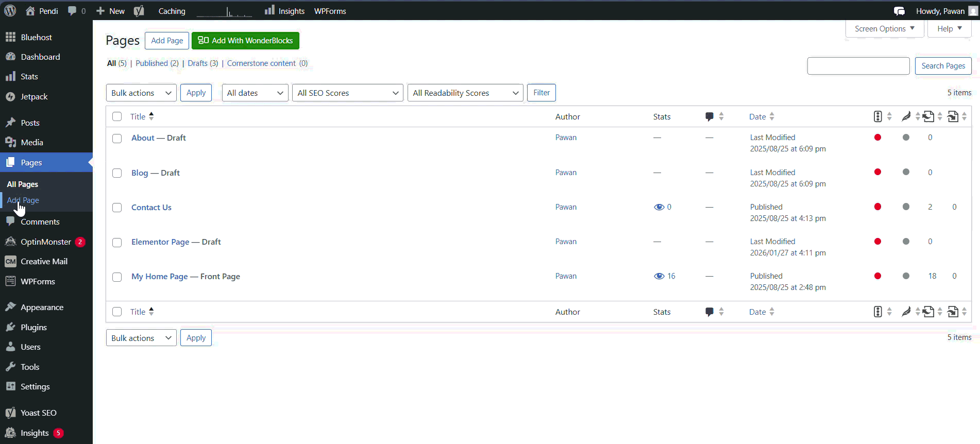Go to Appearance in the sidebar
Viewport: 980px width, 444px height.
click(42, 307)
